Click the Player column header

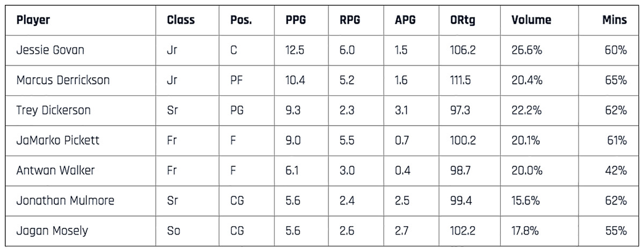click(x=33, y=20)
